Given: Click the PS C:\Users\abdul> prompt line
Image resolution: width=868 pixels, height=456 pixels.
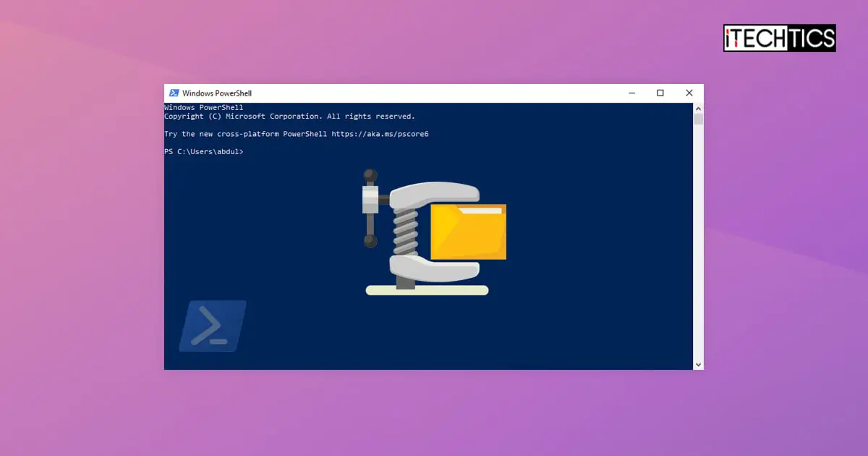Looking at the screenshot, I should tap(204, 152).
